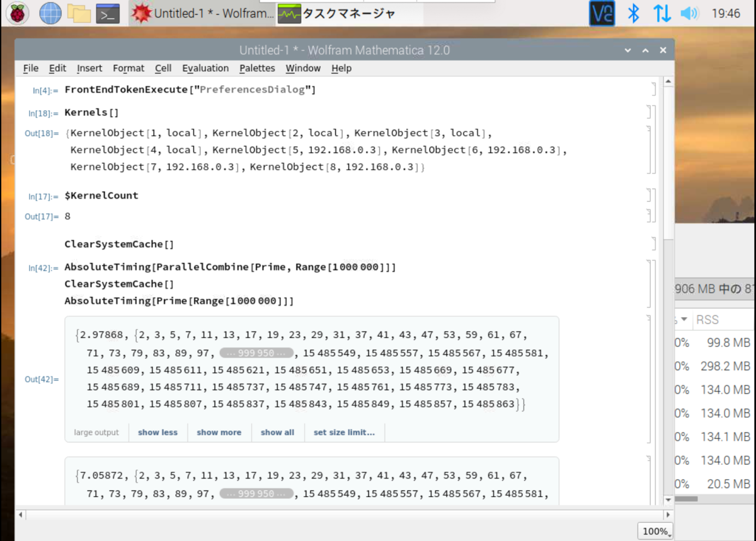Click 'show less' in the first large output
The width and height of the screenshot is (756, 541).
tap(157, 433)
